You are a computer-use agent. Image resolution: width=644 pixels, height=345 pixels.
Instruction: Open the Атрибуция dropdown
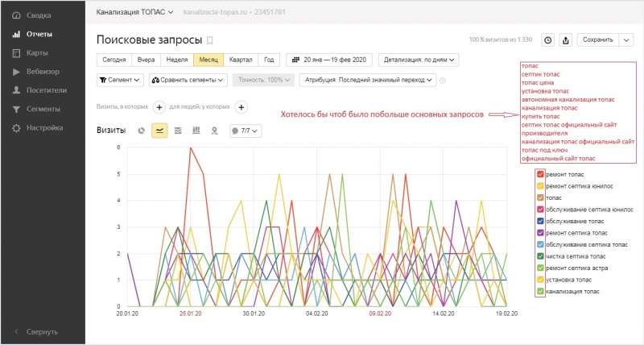(x=369, y=80)
